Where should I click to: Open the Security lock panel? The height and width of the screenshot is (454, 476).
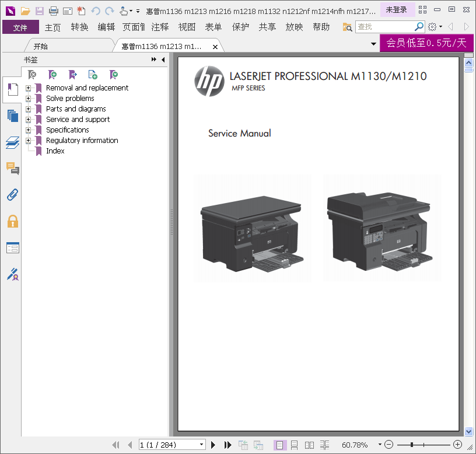(12, 221)
